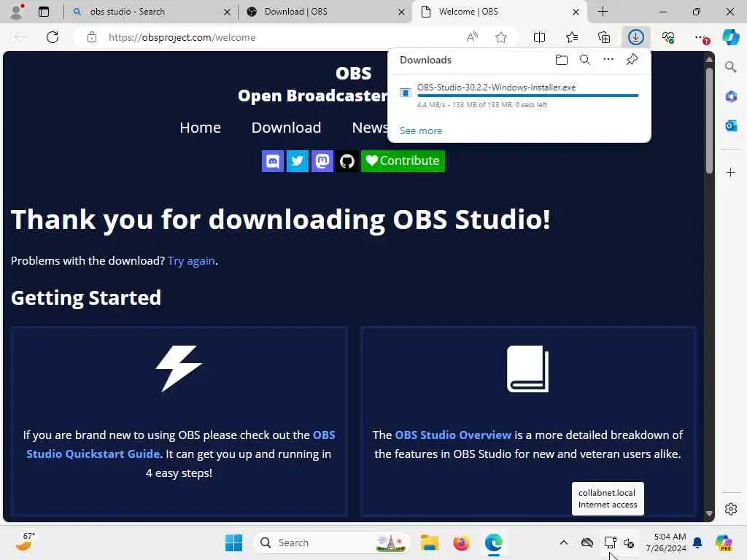
Task: Show hidden system tray icons
Action: [564, 542]
